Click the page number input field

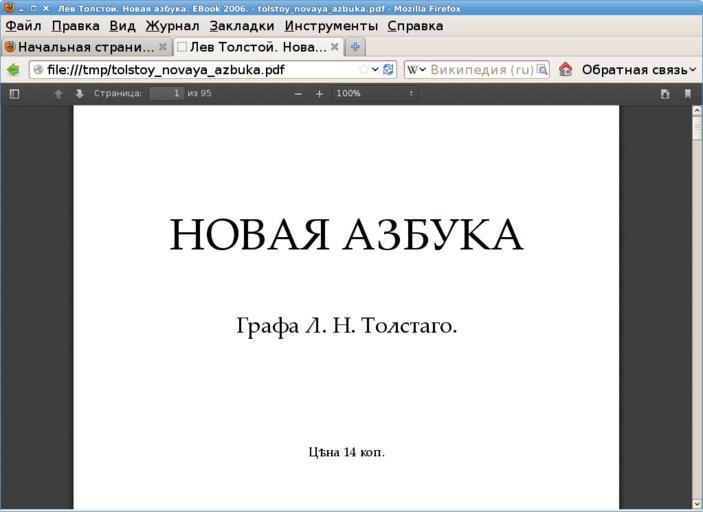pyautogui.click(x=166, y=94)
